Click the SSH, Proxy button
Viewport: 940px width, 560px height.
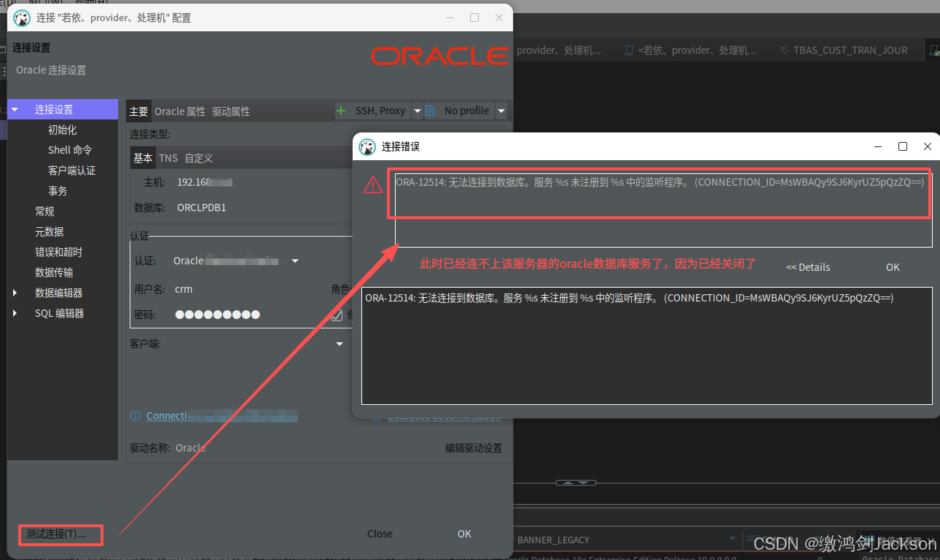click(373, 111)
